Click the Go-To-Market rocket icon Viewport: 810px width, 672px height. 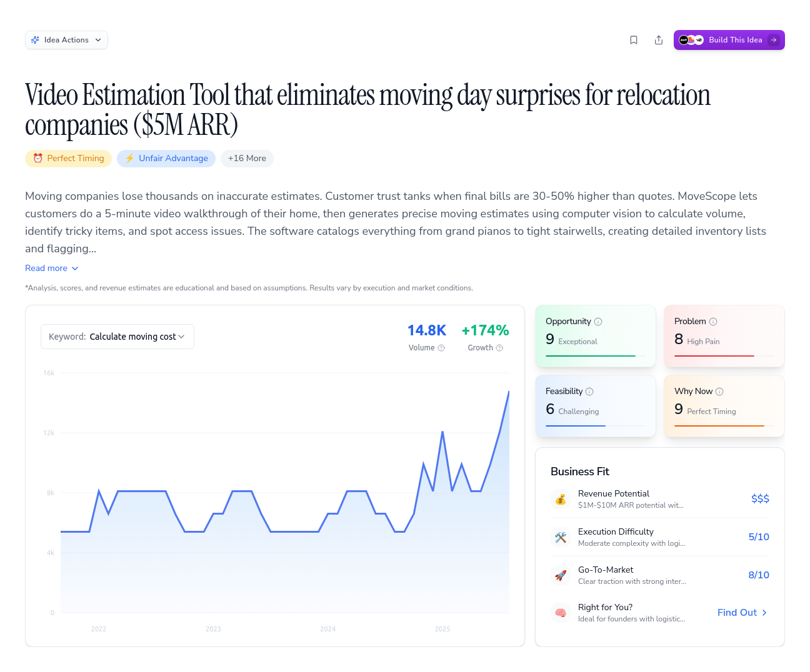[561, 575]
